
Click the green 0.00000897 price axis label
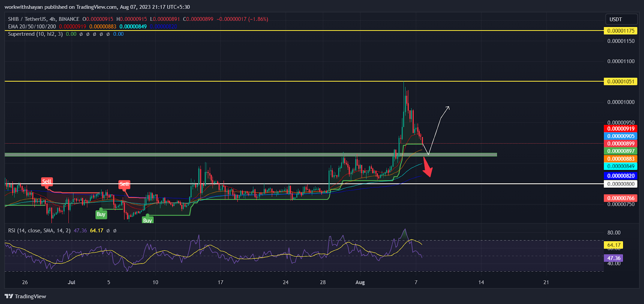[621, 151]
